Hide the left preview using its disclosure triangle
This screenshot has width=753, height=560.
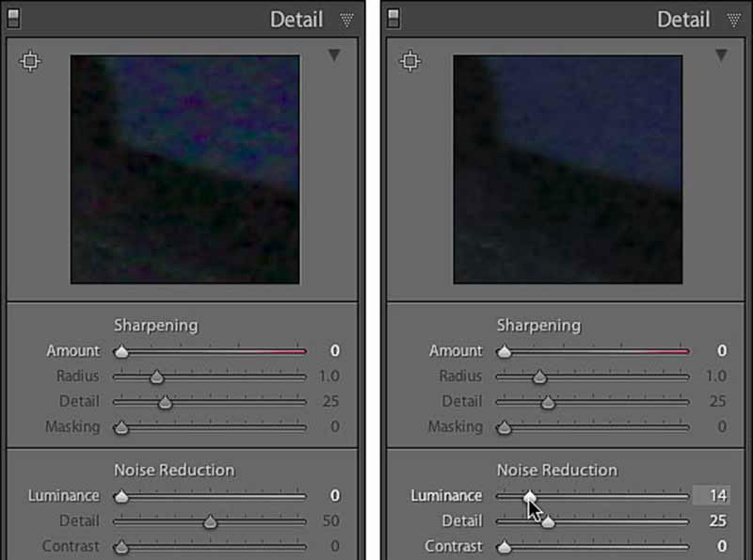pos(334,56)
